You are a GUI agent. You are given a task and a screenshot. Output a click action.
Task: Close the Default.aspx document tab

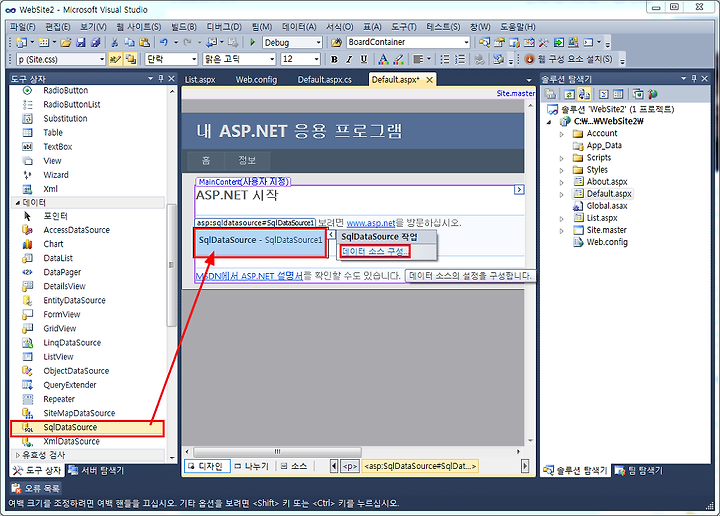tap(429, 80)
